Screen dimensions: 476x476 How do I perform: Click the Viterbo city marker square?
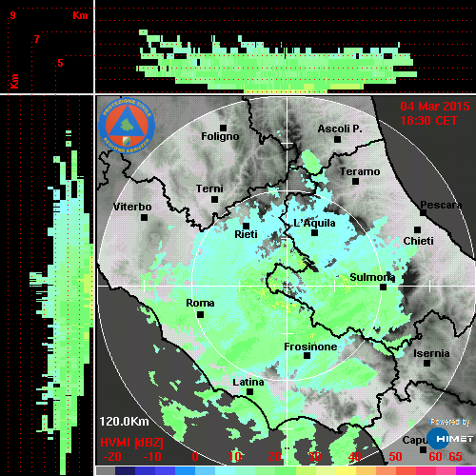[x=144, y=218]
